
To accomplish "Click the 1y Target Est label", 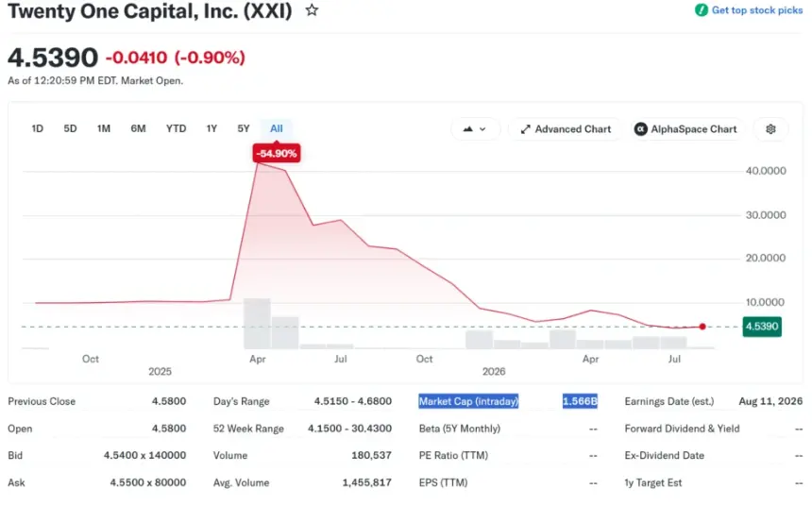I will coord(653,482).
